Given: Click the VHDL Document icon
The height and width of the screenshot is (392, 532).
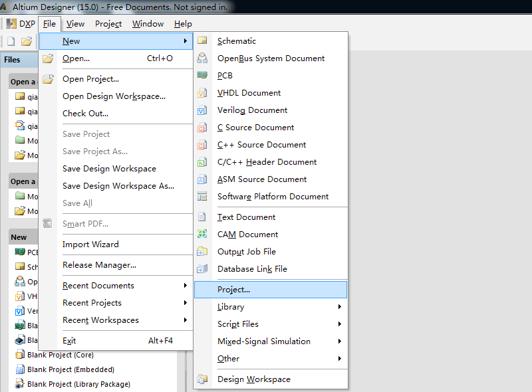Looking at the screenshot, I should 203,93.
